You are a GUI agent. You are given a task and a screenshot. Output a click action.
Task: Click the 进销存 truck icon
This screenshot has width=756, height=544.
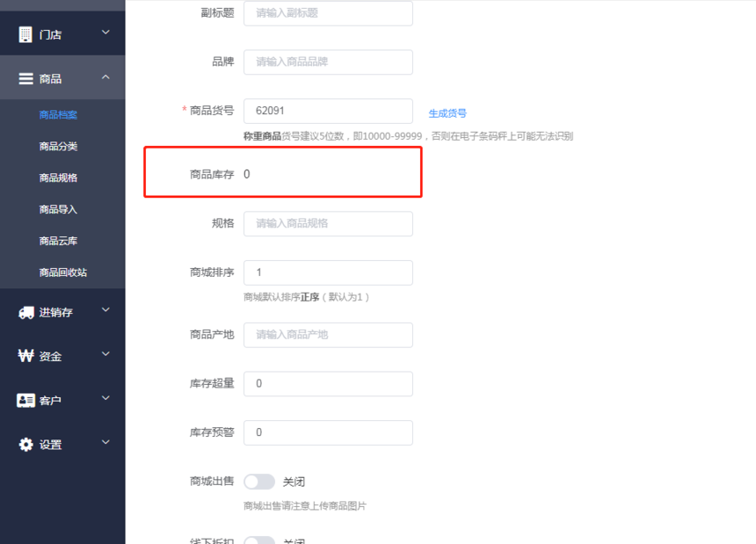[26, 313]
